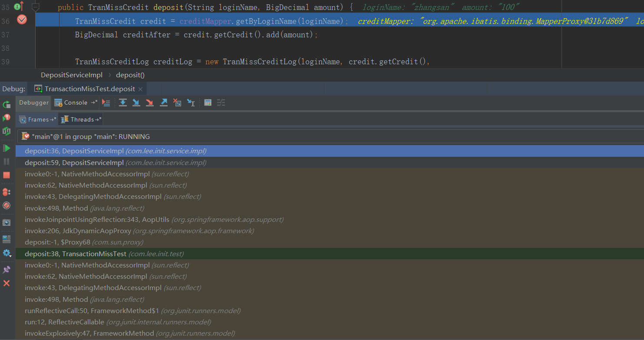
Task: Click the Force Step Into red arrow
Action: 150,102
